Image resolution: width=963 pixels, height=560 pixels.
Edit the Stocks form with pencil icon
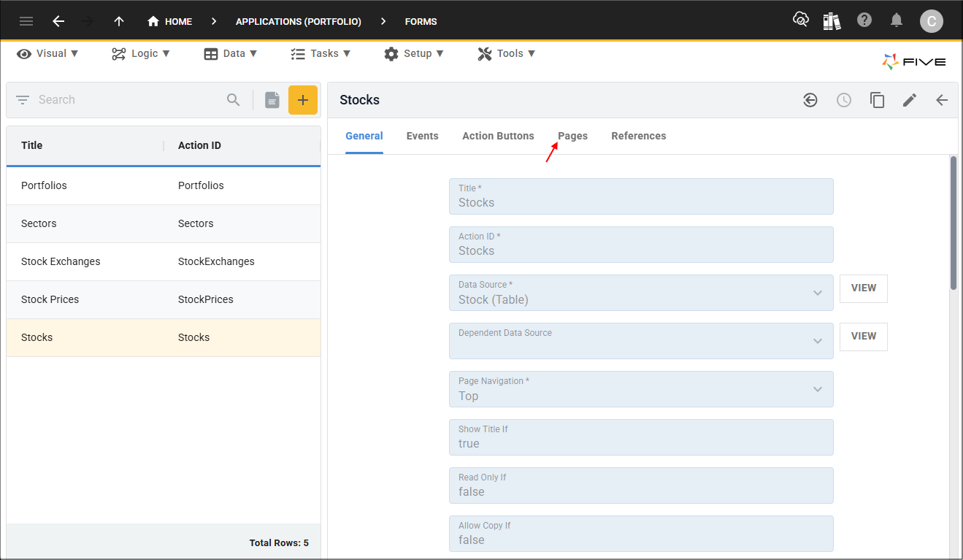tap(910, 100)
